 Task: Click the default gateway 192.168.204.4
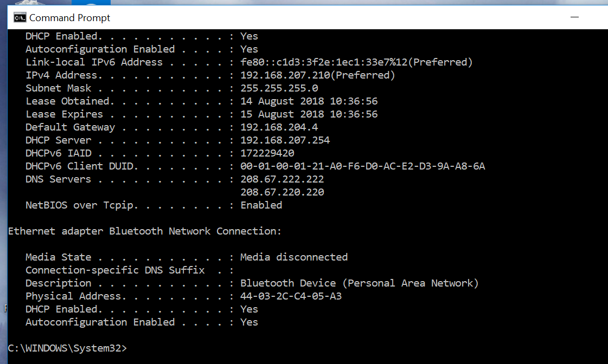tap(279, 127)
